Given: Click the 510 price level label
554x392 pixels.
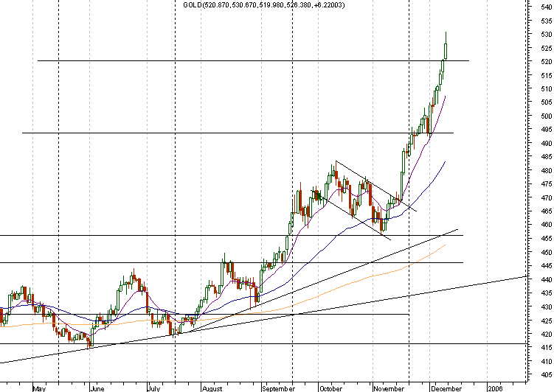Looking at the screenshot, I should click(546, 89).
